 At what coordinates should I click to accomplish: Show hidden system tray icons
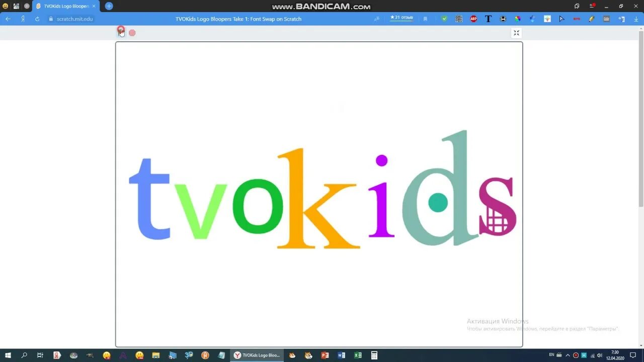(568, 355)
